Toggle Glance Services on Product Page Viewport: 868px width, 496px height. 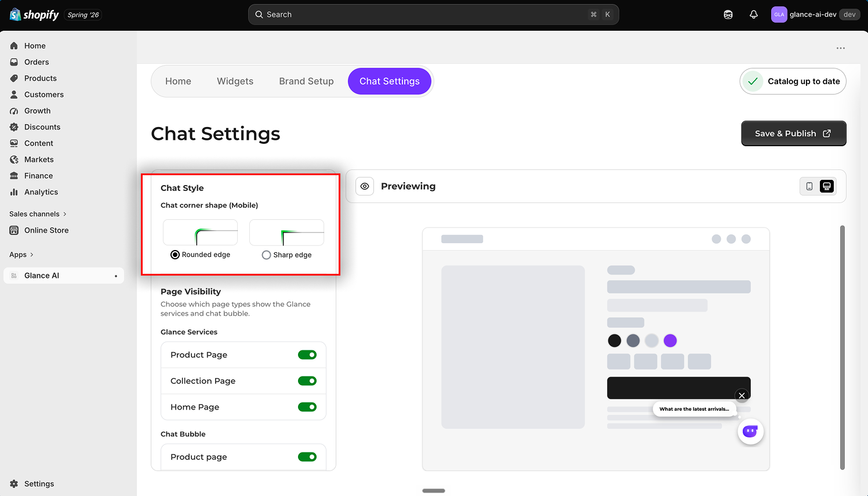pyautogui.click(x=307, y=355)
